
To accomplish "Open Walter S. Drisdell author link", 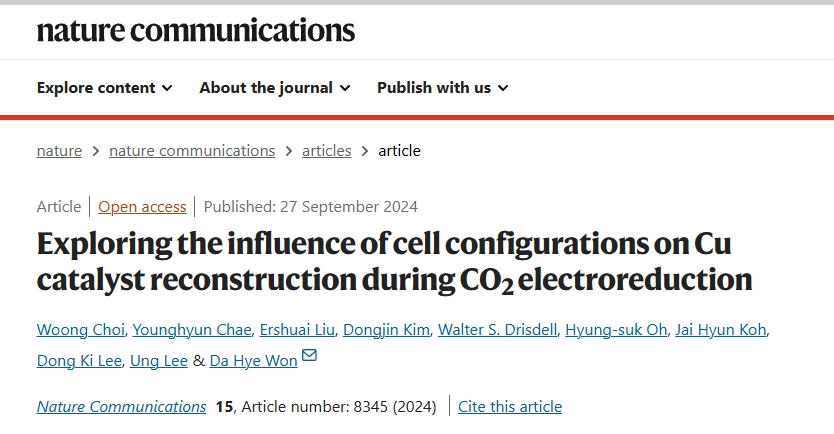I will click(497, 330).
